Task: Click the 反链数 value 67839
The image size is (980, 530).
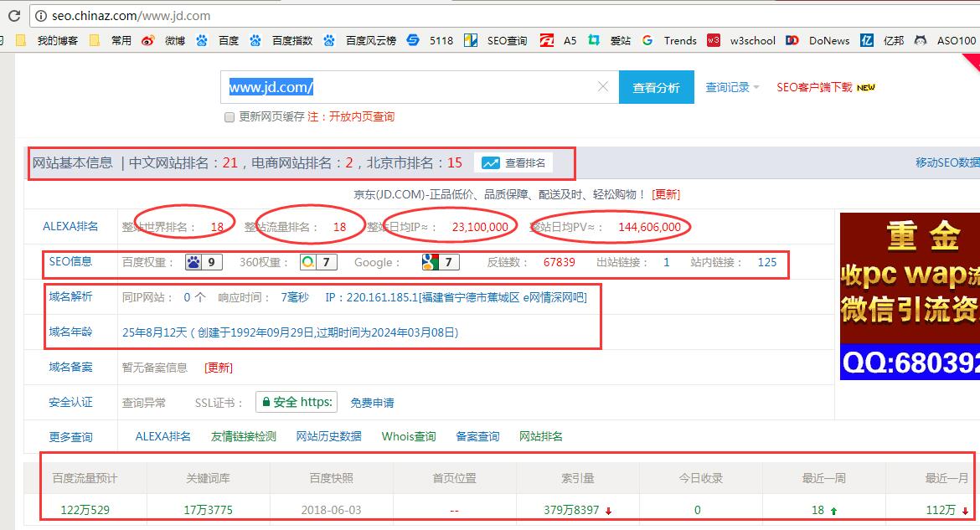Action: 559,263
